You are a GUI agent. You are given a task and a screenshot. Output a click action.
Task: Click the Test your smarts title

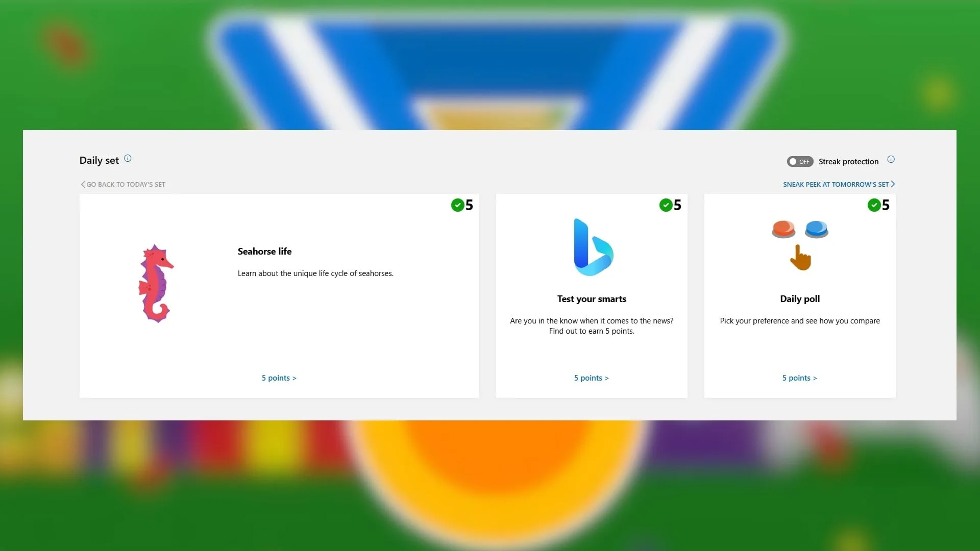pyautogui.click(x=592, y=299)
